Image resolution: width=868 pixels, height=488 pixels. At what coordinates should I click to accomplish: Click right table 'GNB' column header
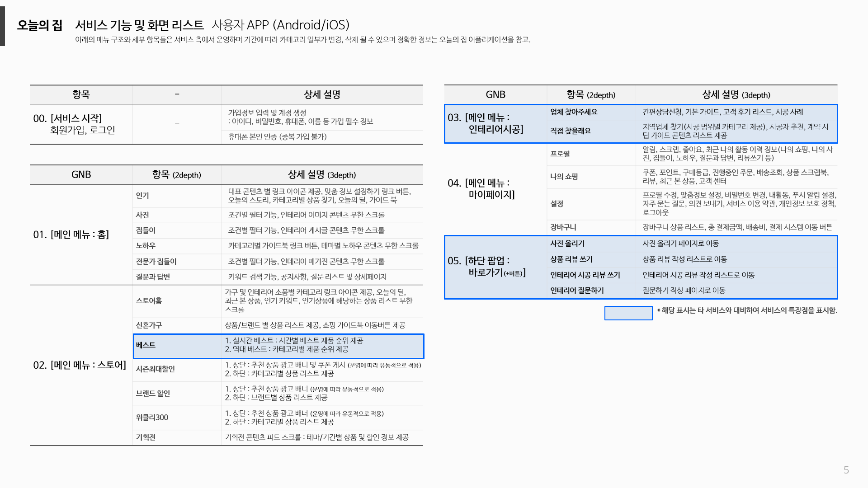(x=495, y=94)
